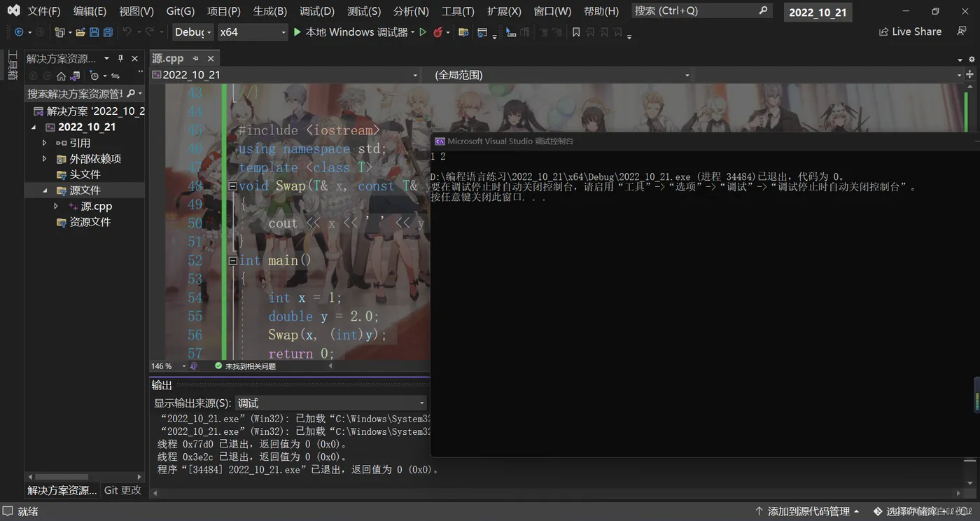The width and height of the screenshot is (980, 521).
Task: Click the sync with active document icon
Action: point(115,76)
